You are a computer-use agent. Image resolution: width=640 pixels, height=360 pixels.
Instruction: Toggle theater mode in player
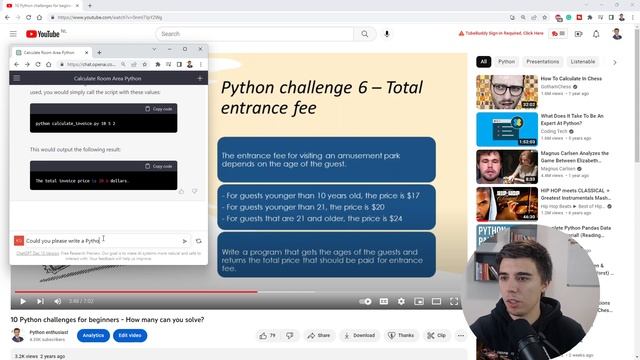pyautogui.click(x=436, y=301)
